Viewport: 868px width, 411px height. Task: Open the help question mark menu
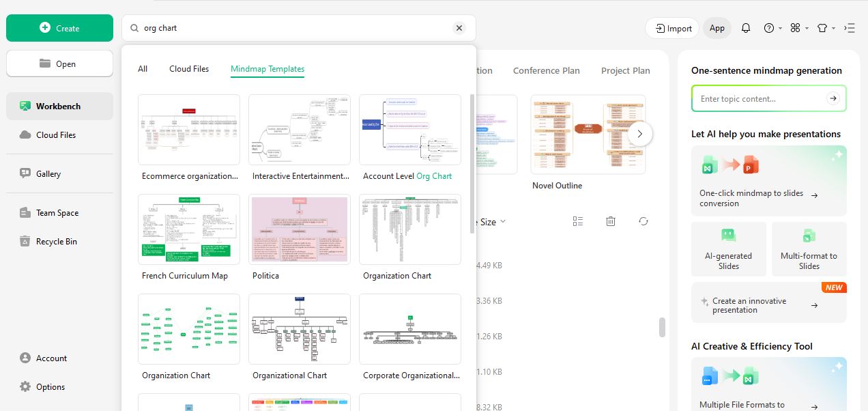point(772,28)
